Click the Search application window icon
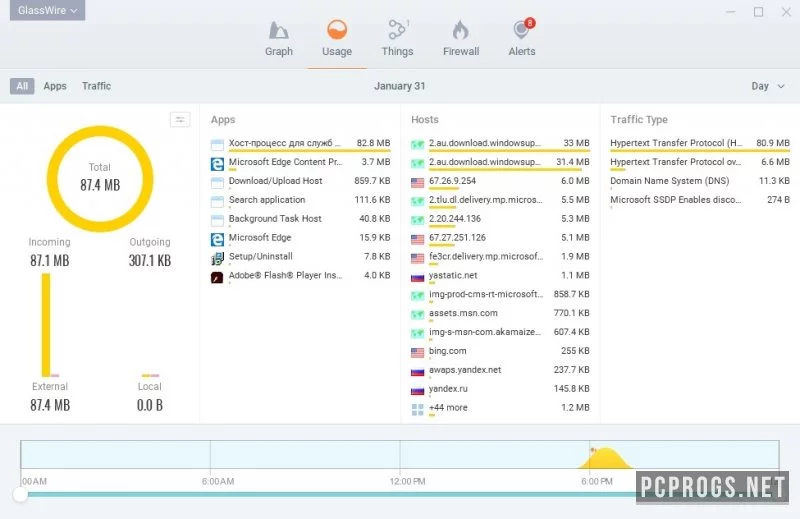 [x=217, y=202]
